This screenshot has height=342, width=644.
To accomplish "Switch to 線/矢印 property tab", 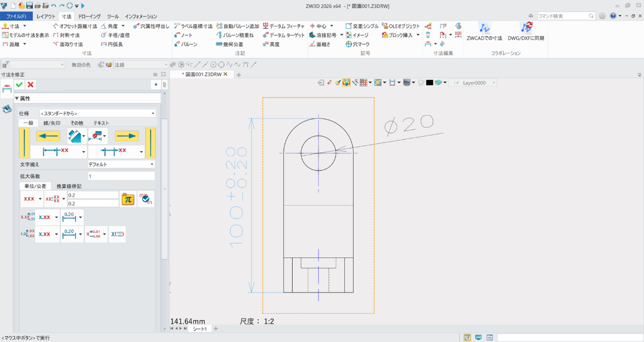I will point(52,123).
